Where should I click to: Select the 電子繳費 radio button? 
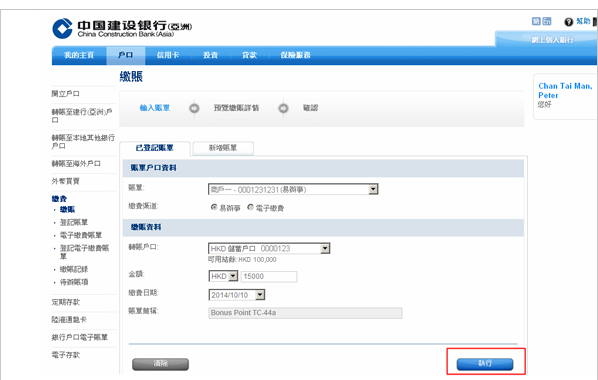(250, 207)
